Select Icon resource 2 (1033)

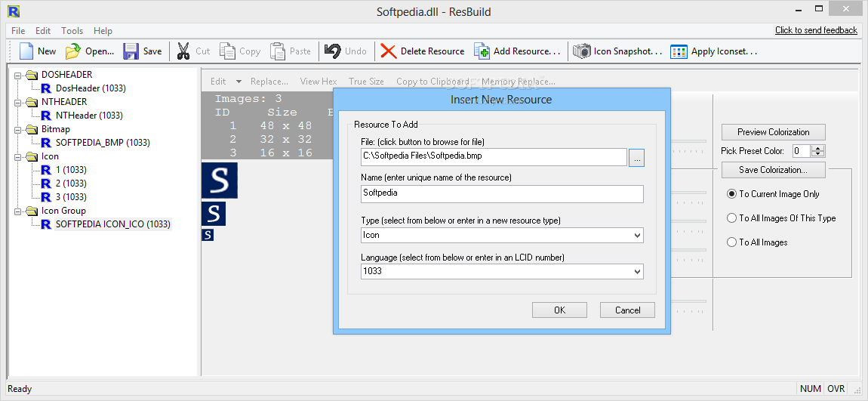coord(71,184)
